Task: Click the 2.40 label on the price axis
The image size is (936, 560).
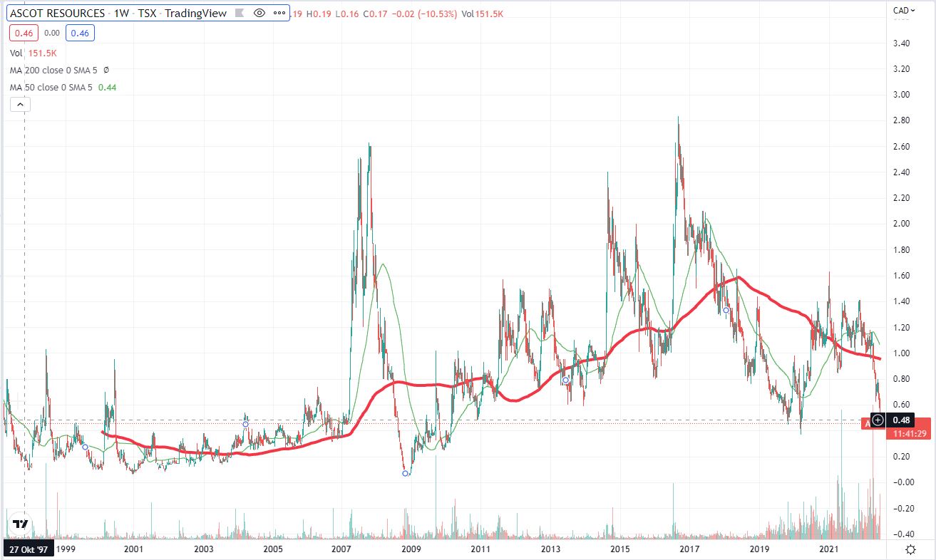Action: [900, 172]
